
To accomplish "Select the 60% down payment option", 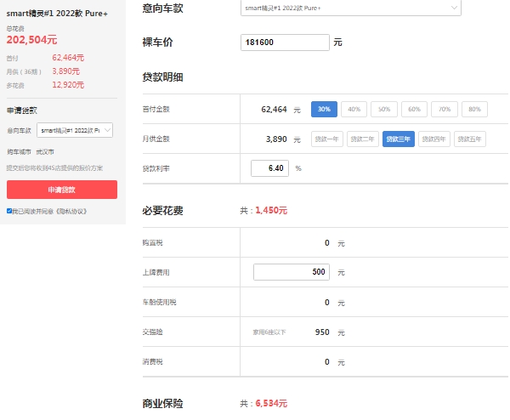I will pyautogui.click(x=414, y=110).
